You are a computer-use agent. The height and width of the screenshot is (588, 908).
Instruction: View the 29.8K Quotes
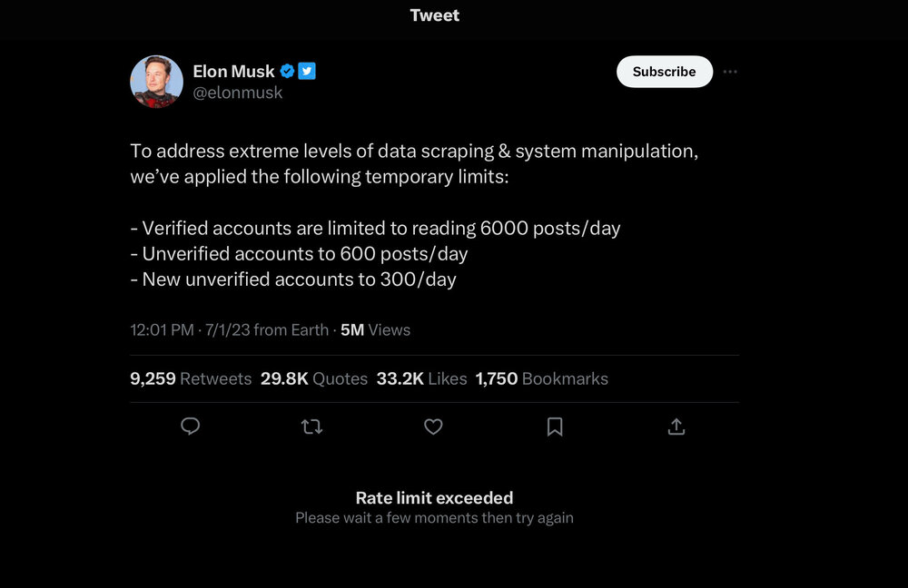click(313, 378)
